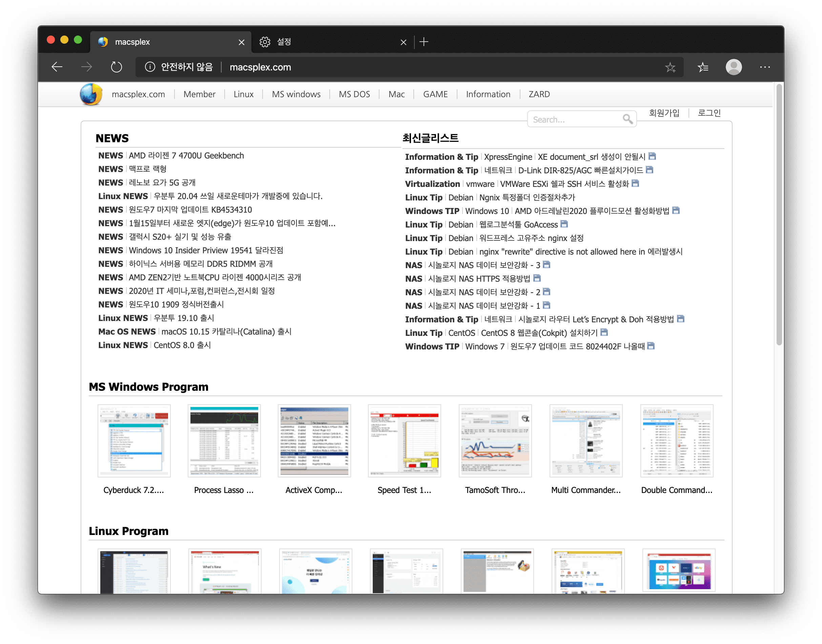Open the Linux menu item
The height and width of the screenshot is (644, 822).
pos(243,94)
